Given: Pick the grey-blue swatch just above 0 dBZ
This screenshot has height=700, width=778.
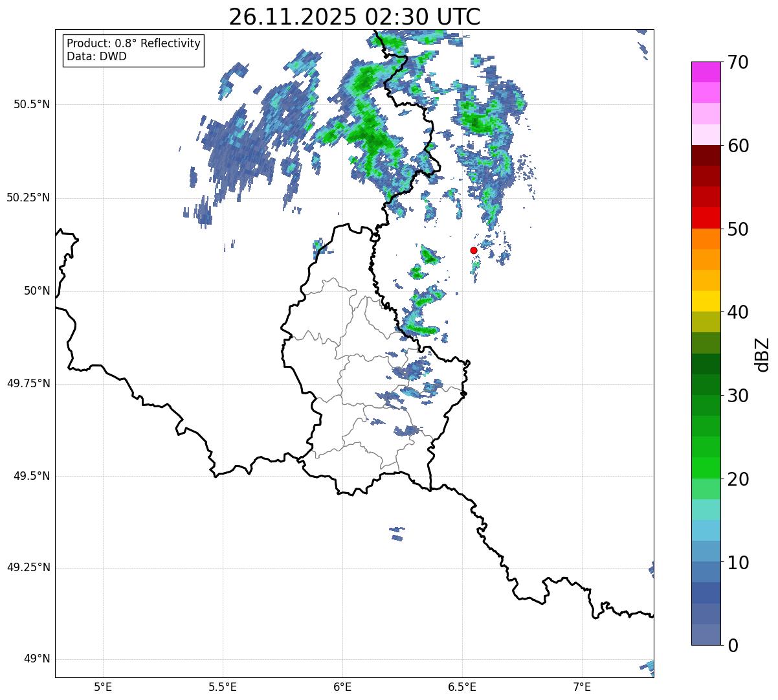Looking at the screenshot, I should coord(706,635).
